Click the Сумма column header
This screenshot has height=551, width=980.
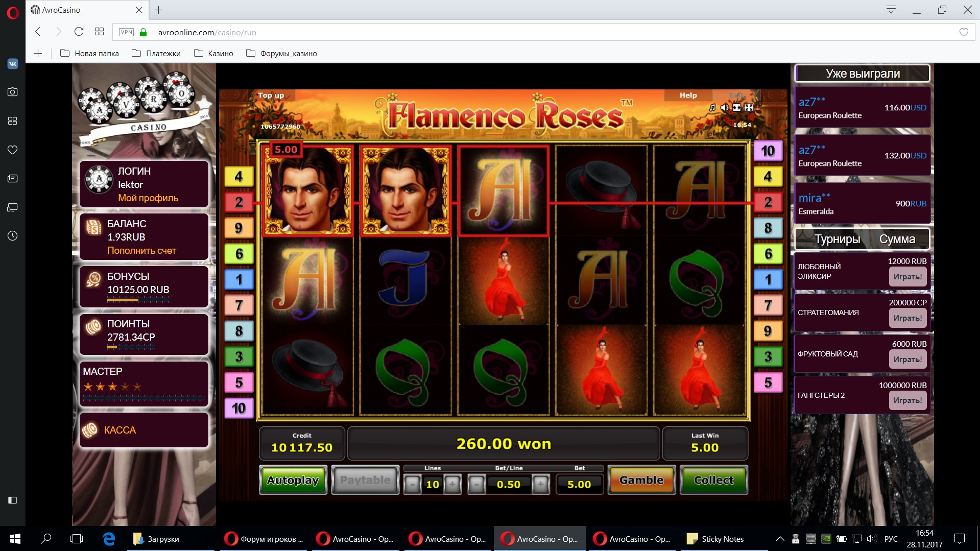tap(897, 239)
